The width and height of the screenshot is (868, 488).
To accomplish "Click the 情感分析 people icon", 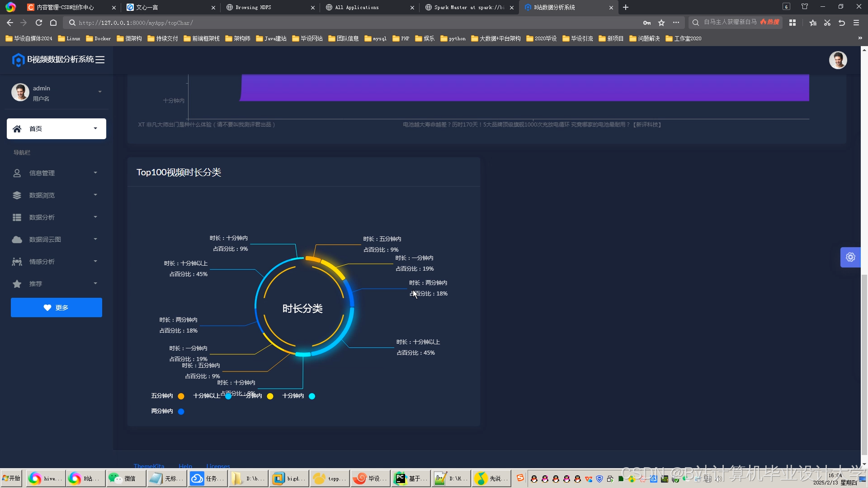I will pyautogui.click(x=17, y=262).
